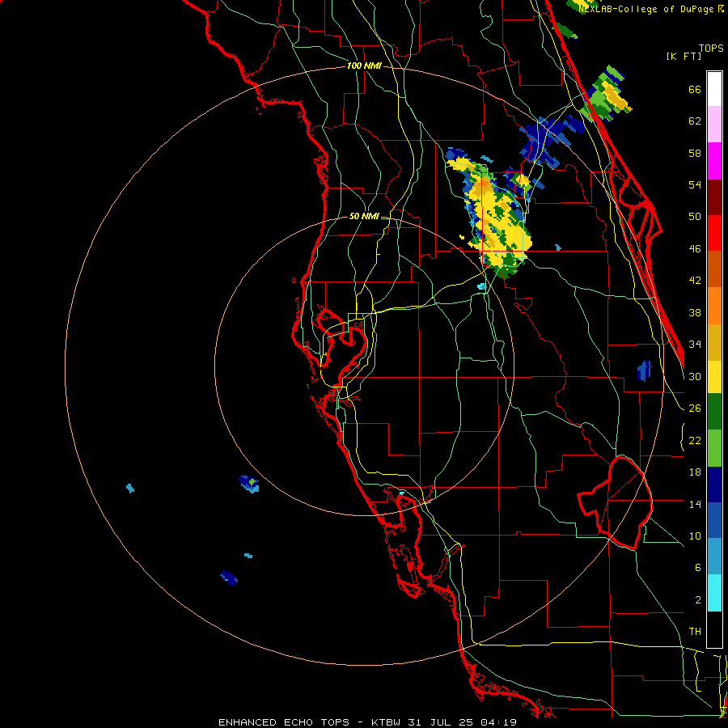Click the "42" legend value
728x728 pixels.
click(695, 281)
